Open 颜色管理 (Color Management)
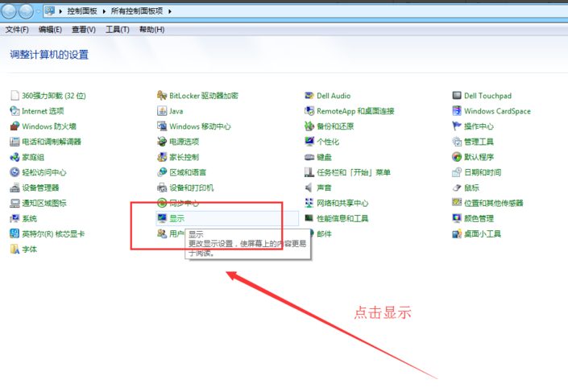This screenshot has width=568, height=392. (x=479, y=218)
